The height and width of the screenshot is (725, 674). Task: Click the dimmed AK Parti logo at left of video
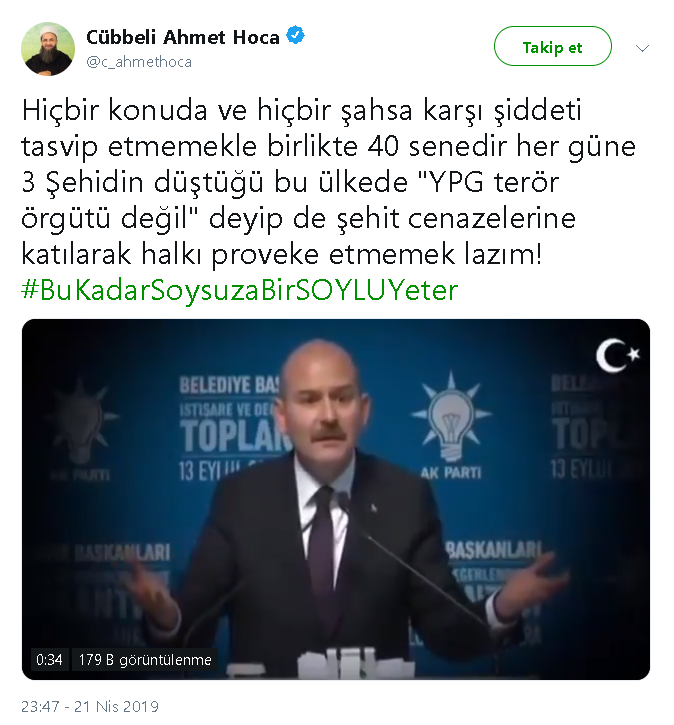(x=81, y=428)
